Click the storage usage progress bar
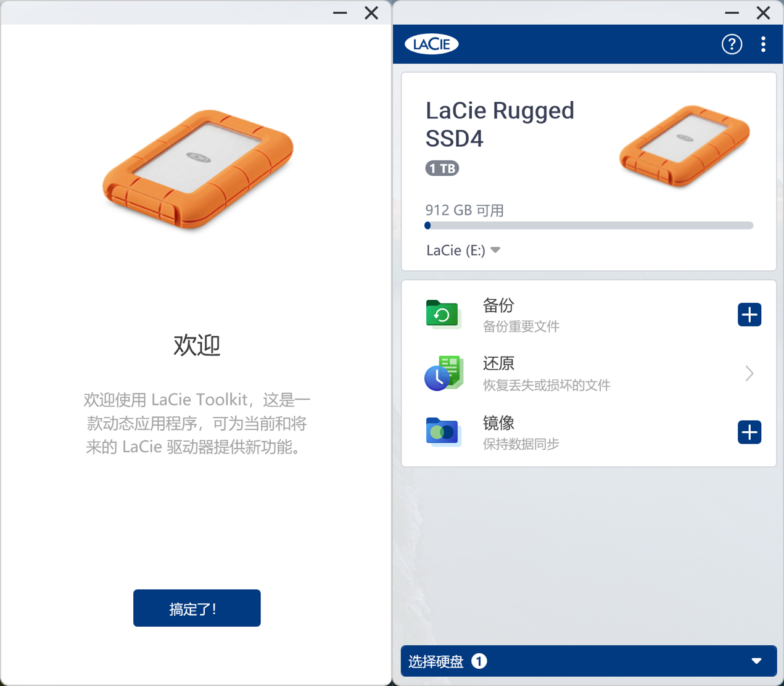 coord(589,225)
